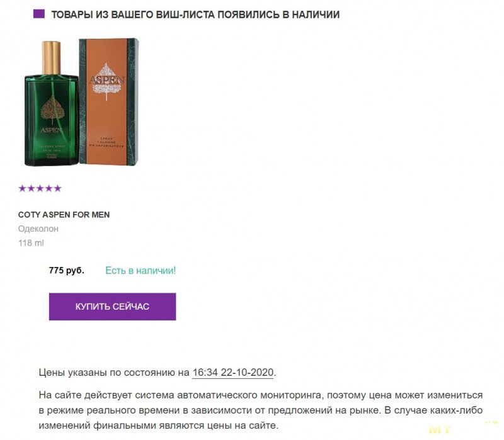This screenshot has height=440, width=504.
Task: Click the purple КУПИТЬ СЕЙЧАС button
Action: (x=112, y=307)
